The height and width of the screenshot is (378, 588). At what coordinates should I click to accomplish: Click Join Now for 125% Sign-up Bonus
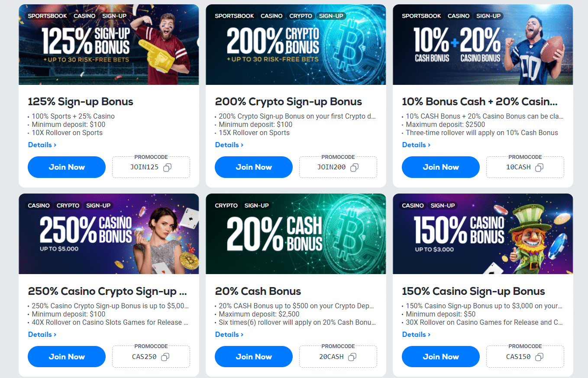point(67,167)
